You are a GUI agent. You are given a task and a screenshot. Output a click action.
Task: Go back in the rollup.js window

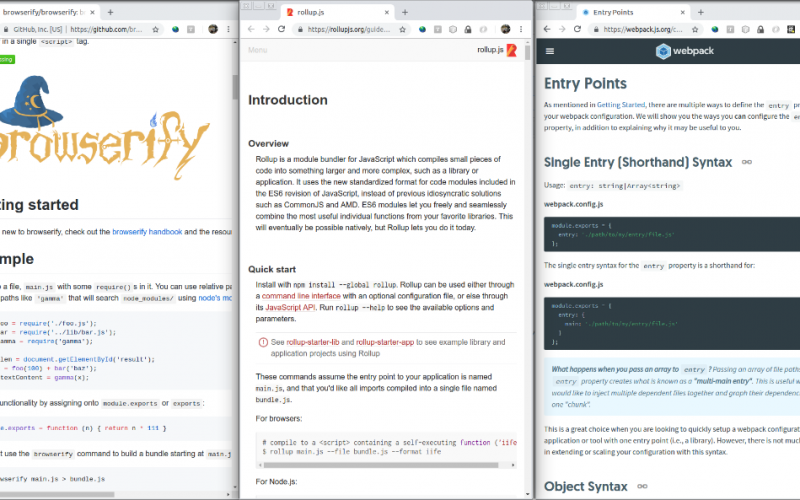(x=251, y=29)
